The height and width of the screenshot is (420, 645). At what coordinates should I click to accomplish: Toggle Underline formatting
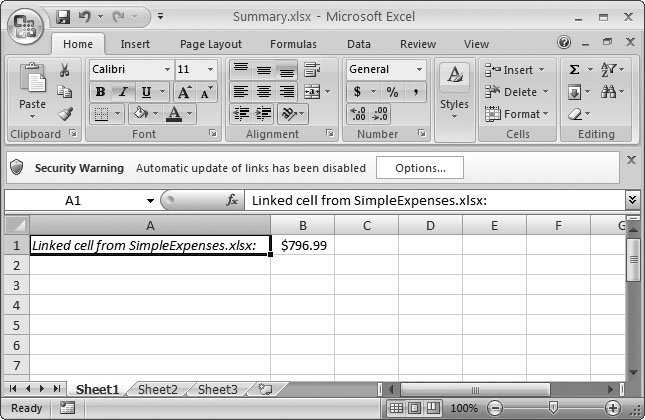pyautogui.click(x=146, y=92)
